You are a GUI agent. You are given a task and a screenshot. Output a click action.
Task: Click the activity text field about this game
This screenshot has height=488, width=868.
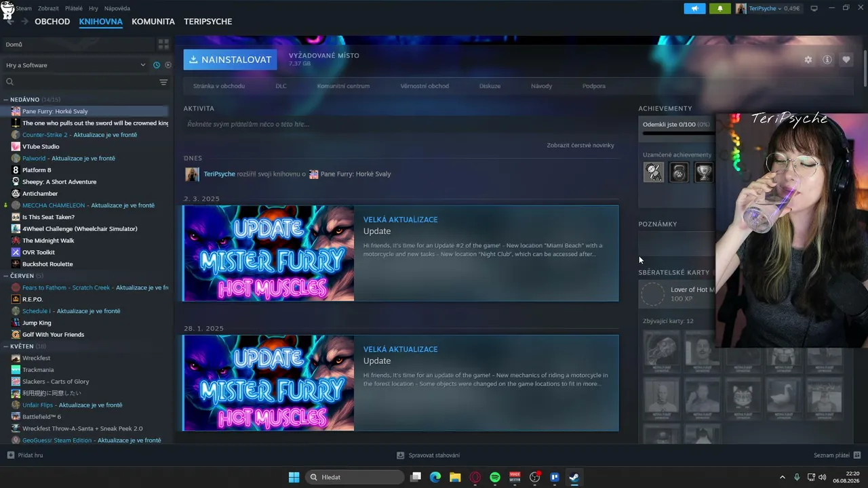tap(400, 124)
